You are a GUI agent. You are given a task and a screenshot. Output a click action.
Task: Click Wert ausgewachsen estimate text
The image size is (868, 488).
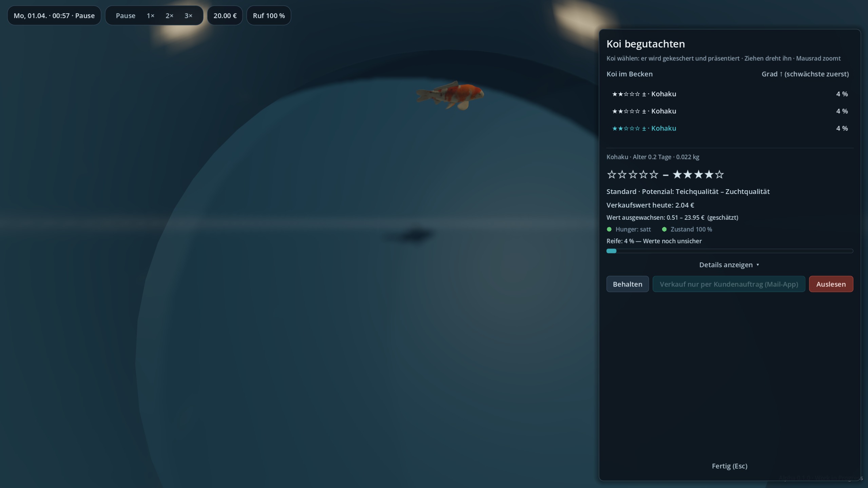672,218
